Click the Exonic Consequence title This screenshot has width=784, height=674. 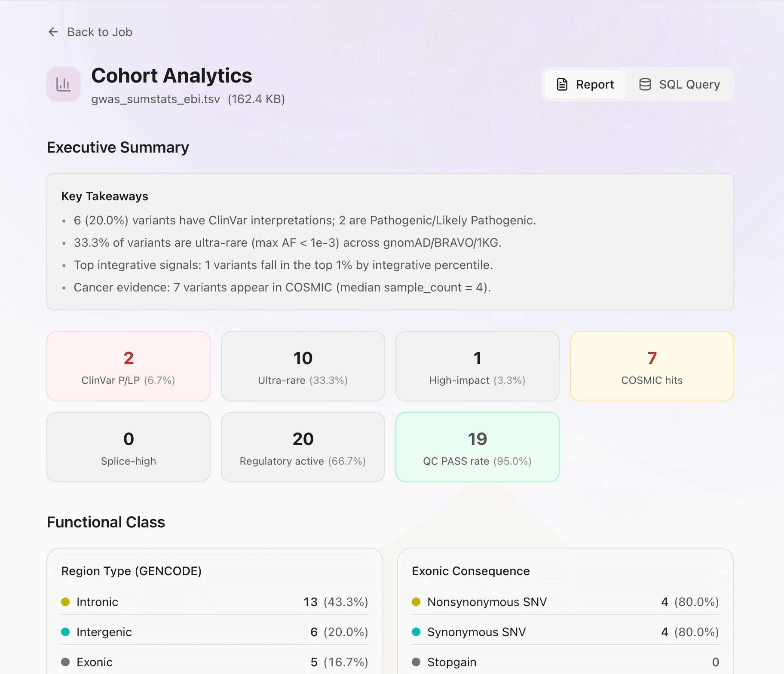coord(471,571)
